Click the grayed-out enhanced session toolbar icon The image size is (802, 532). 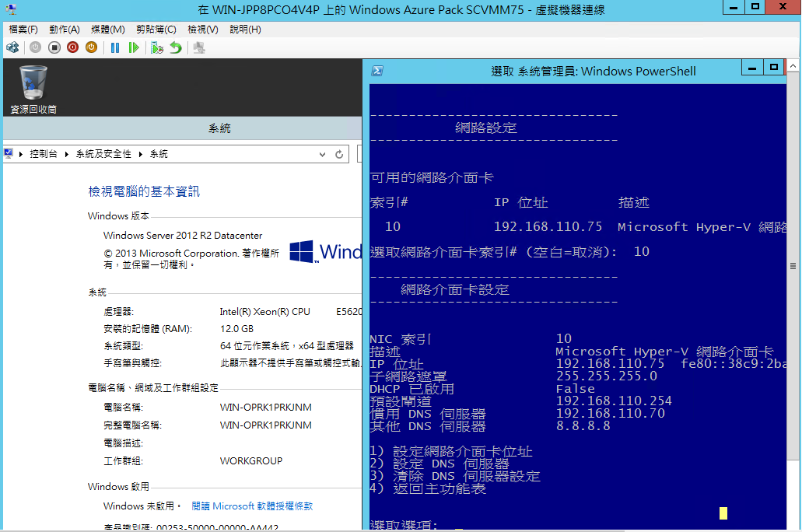pos(199,47)
